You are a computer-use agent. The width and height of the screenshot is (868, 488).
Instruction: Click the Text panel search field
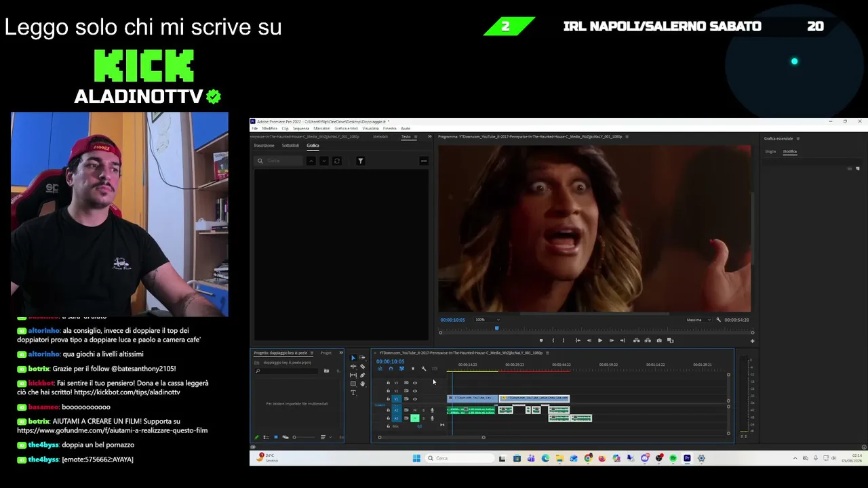tap(279, 161)
